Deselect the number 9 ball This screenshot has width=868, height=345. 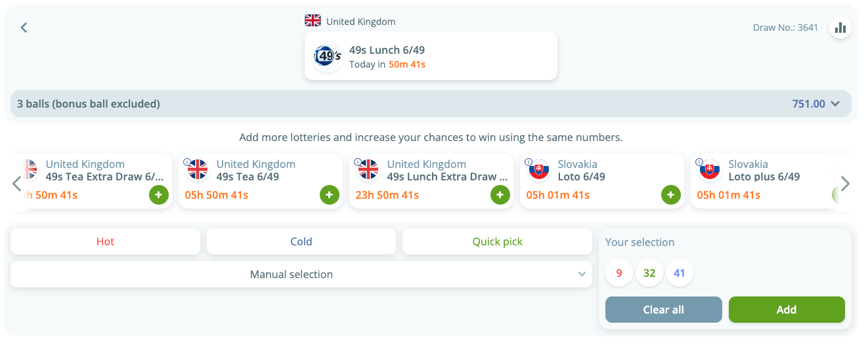point(618,273)
